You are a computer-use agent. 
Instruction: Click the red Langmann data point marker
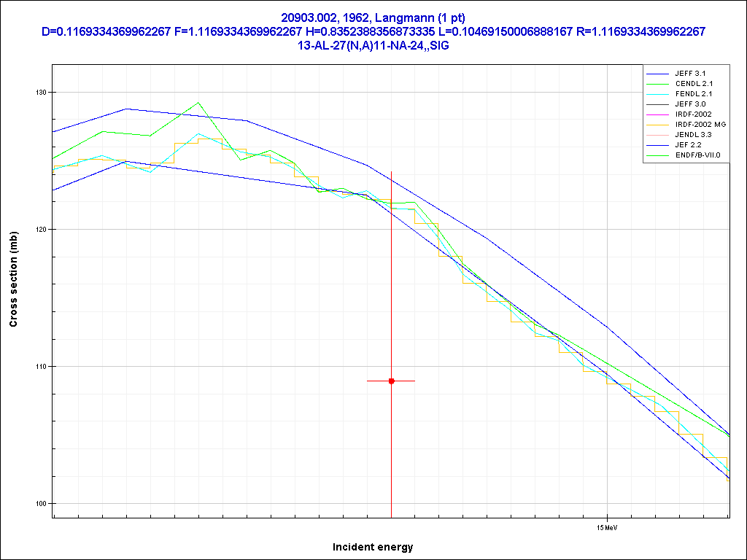[x=392, y=381]
